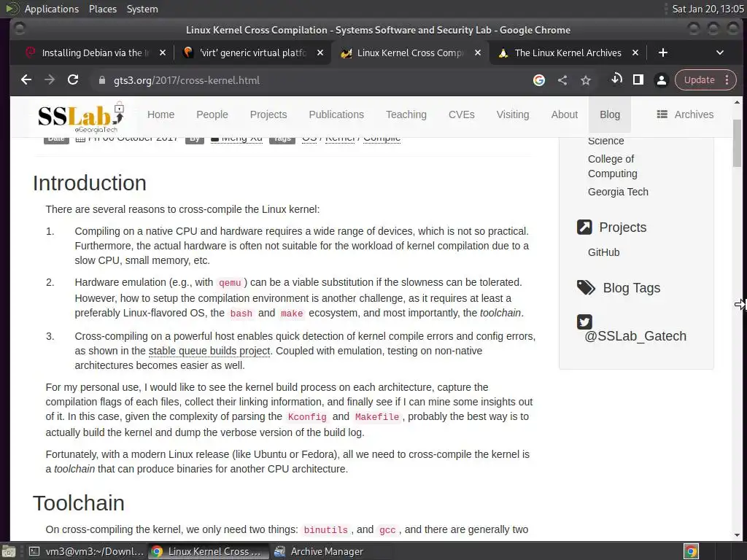This screenshot has height=560, width=747.
Task: Click the forward navigation arrow
Action: pyautogui.click(x=50, y=80)
